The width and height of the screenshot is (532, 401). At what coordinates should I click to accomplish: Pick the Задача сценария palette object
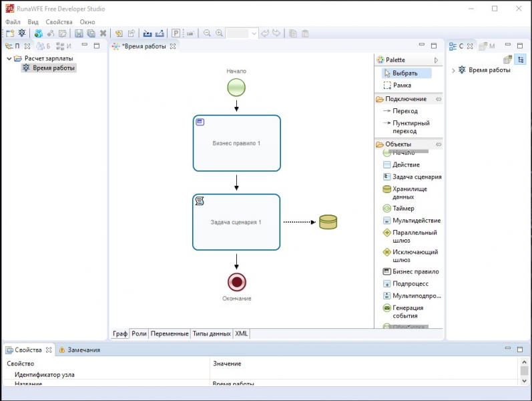point(413,176)
